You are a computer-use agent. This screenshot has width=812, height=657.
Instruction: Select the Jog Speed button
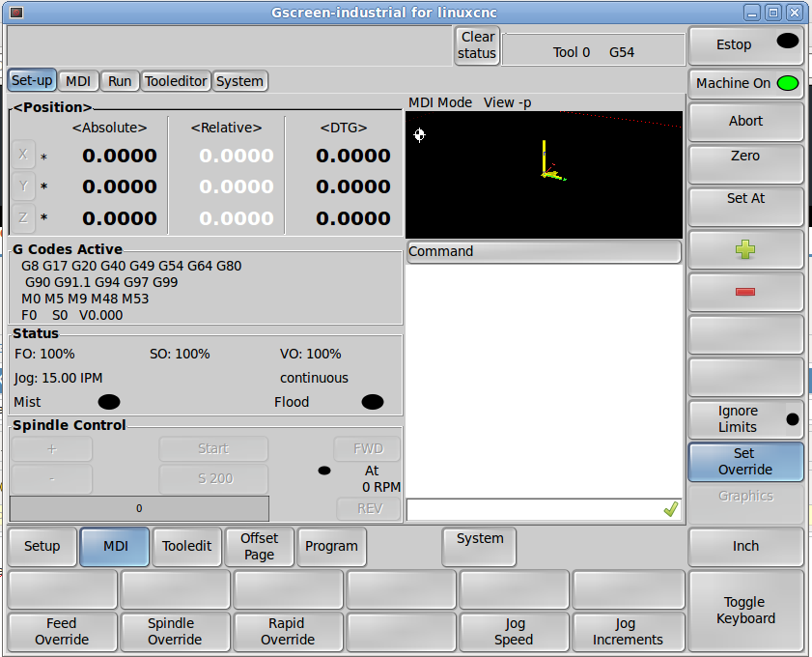click(514, 631)
